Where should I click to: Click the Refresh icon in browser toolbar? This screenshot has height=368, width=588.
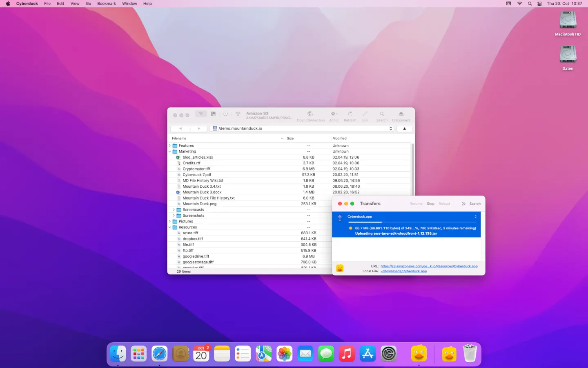pyautogui.click(x=350, y=114)
